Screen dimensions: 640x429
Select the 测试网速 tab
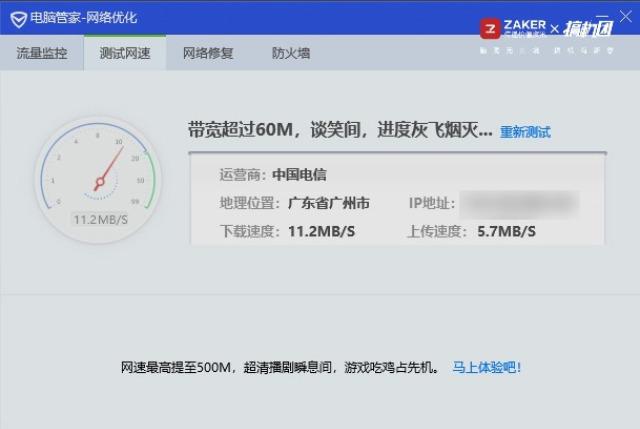(x=125, y=53)
